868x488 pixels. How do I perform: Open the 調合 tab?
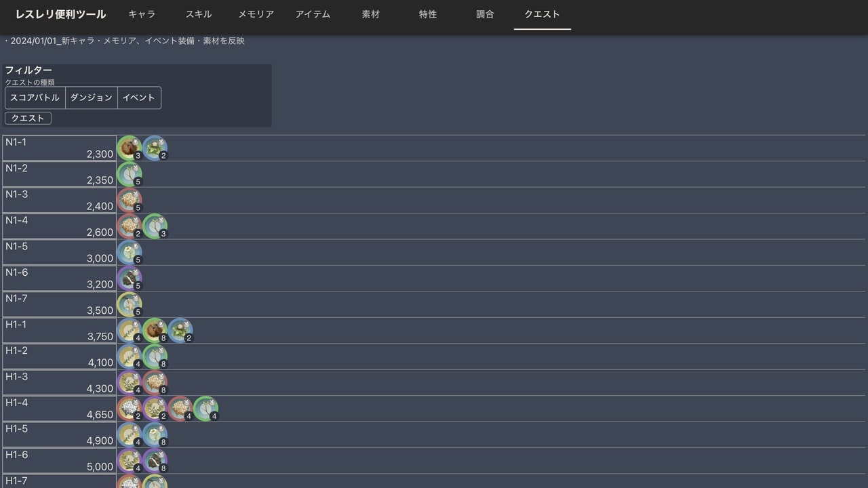point(486,14)
